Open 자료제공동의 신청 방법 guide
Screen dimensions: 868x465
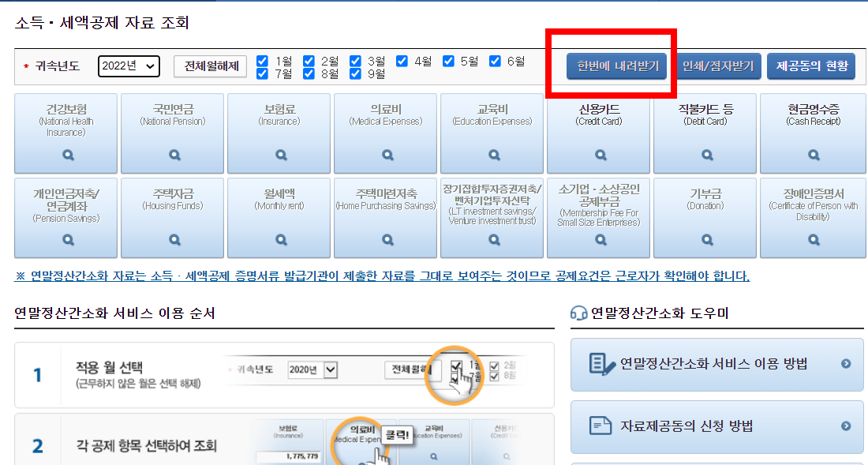[717, 426]
